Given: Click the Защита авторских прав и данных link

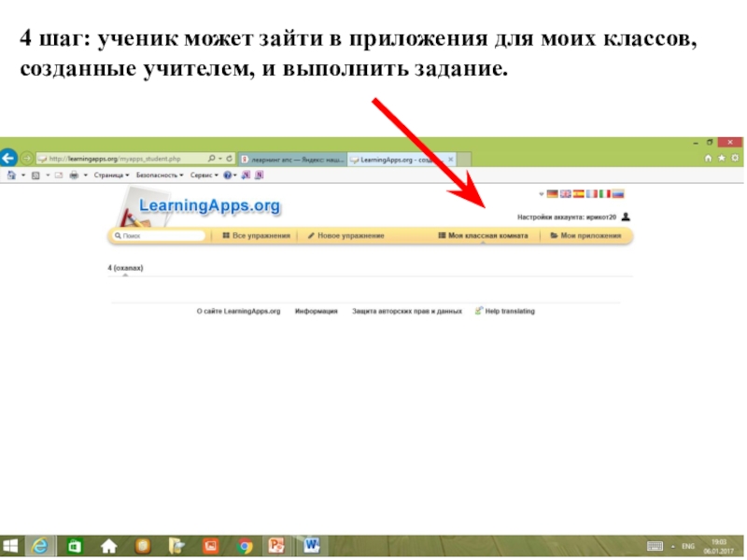Looking at the screenshot, I should coord(407,312).
